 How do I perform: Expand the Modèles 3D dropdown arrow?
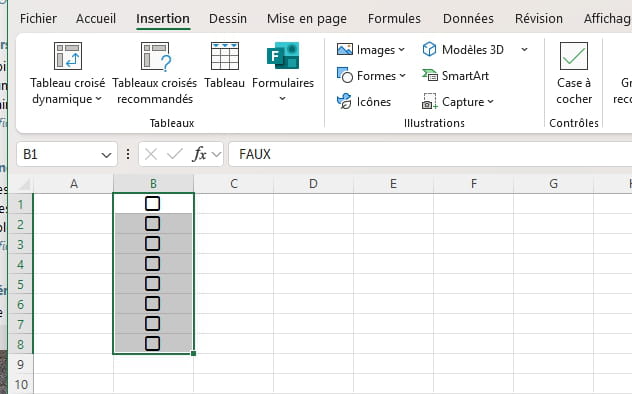[x=524, y=50]
